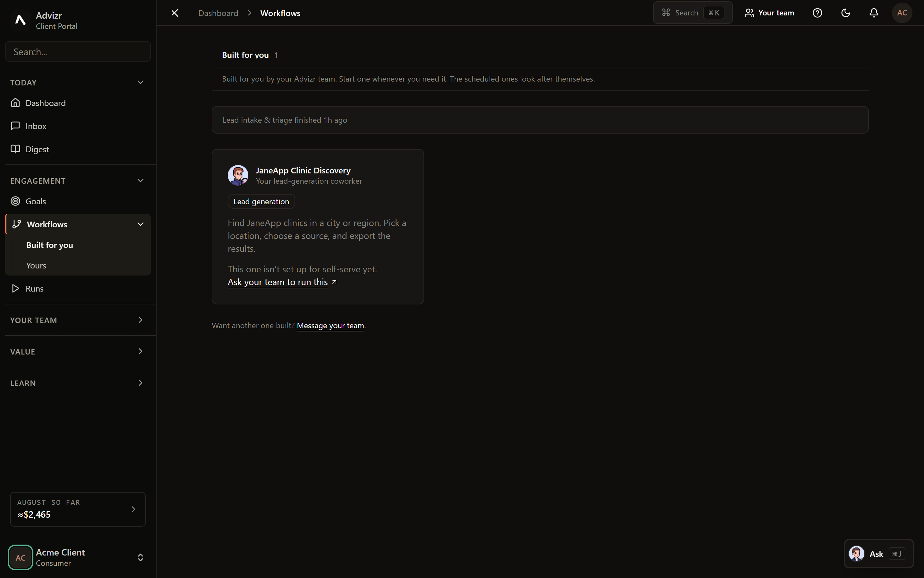Click the Message your team link

pos(330,326)
